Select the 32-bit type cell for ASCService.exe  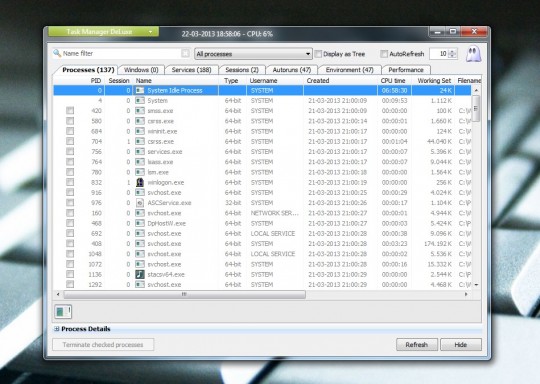click(x=233, y=203)
